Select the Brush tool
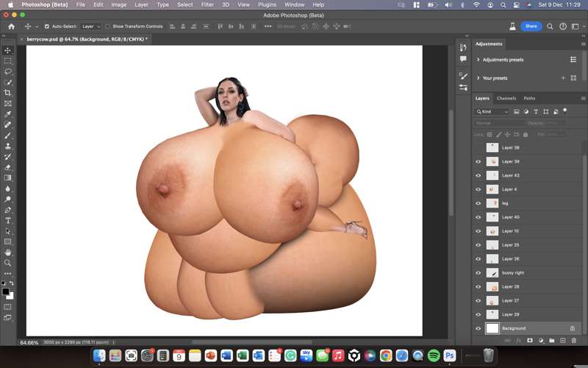This screenshot has height=368, width=588. click(8, 135)
